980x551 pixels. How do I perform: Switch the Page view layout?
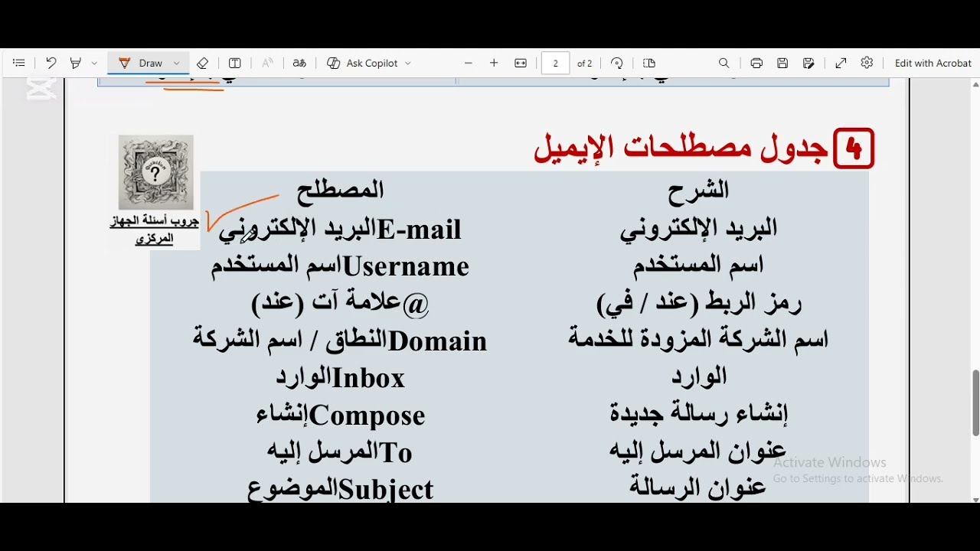pyautogui.click(x=649, y=64)
